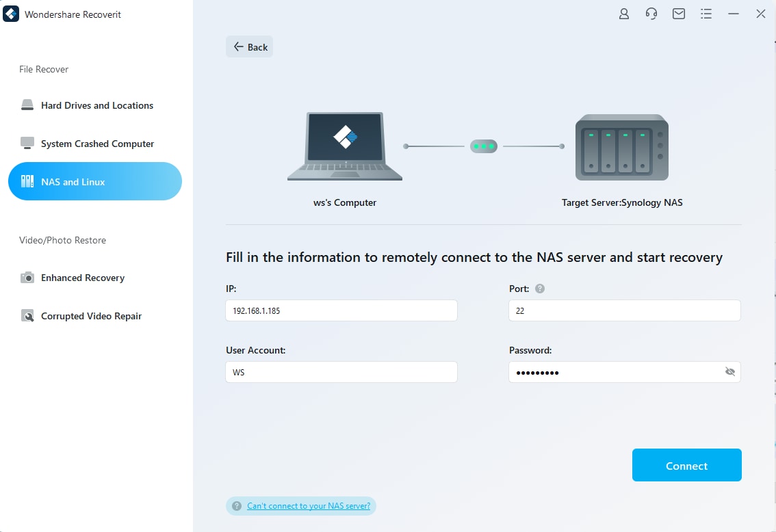Click the "ws's Computer" label
Screen dimensions: 776x532
tap(345, 202)
